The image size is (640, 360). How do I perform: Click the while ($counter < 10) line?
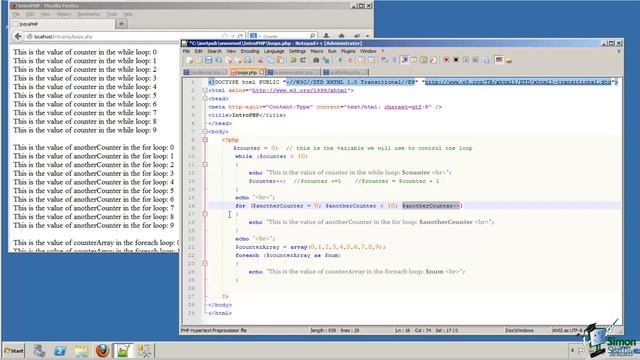pyautogui.click(x=271, y=156)
